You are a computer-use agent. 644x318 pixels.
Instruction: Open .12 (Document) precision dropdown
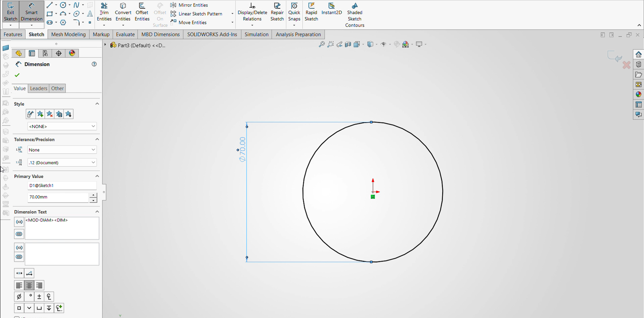(62, 163)
